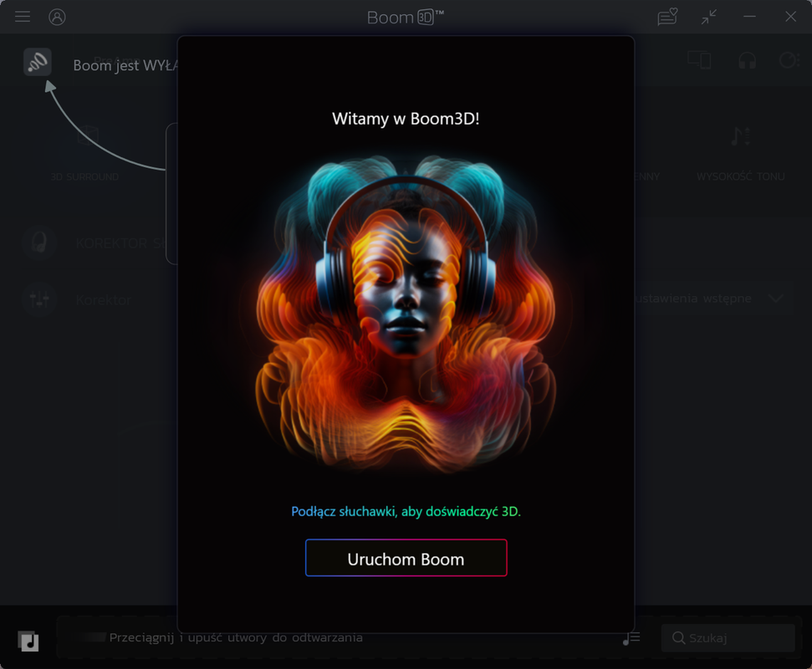Toggle the Boom power button
Viewport: 812px width, 669px height.
[x=38, y=62]
